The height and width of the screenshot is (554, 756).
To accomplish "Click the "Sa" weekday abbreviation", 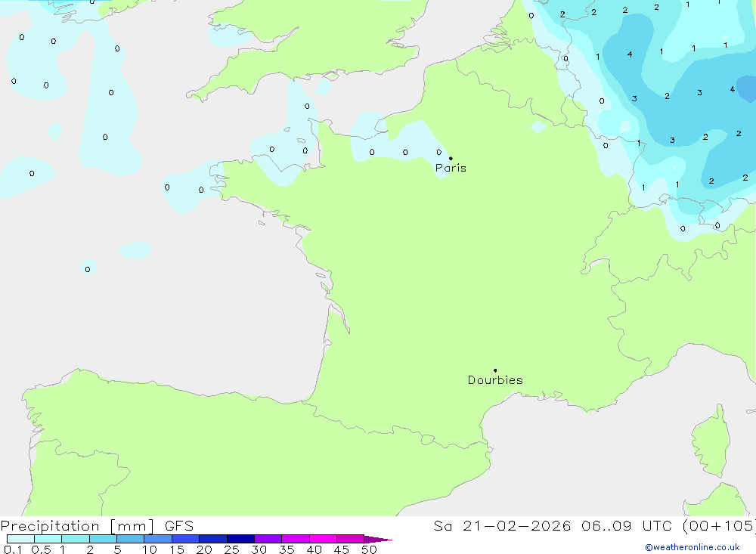I will 442,526.
